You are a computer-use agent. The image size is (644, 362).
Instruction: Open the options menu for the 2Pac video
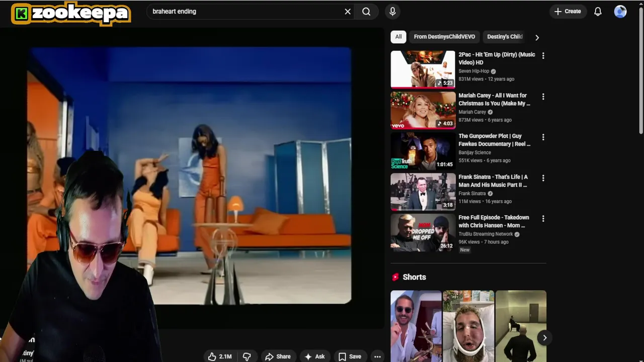point(543,55)
